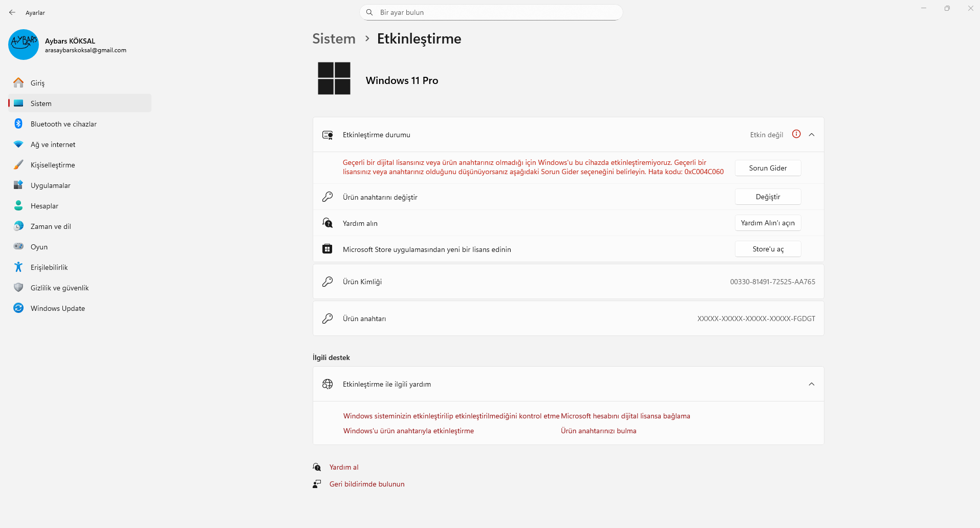Click the feedback icon beside Geri bildirimde bulunun

317,484
